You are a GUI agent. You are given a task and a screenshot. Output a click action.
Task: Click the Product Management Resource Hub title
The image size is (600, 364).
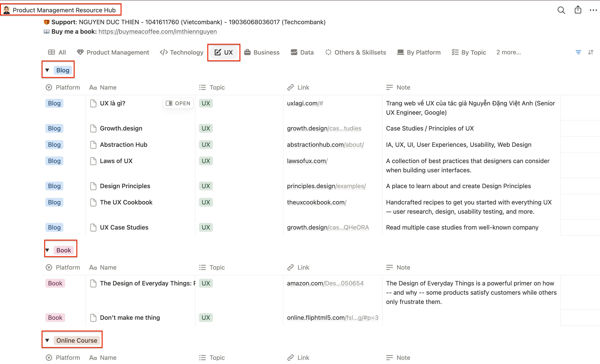click(x=64, y=10)
